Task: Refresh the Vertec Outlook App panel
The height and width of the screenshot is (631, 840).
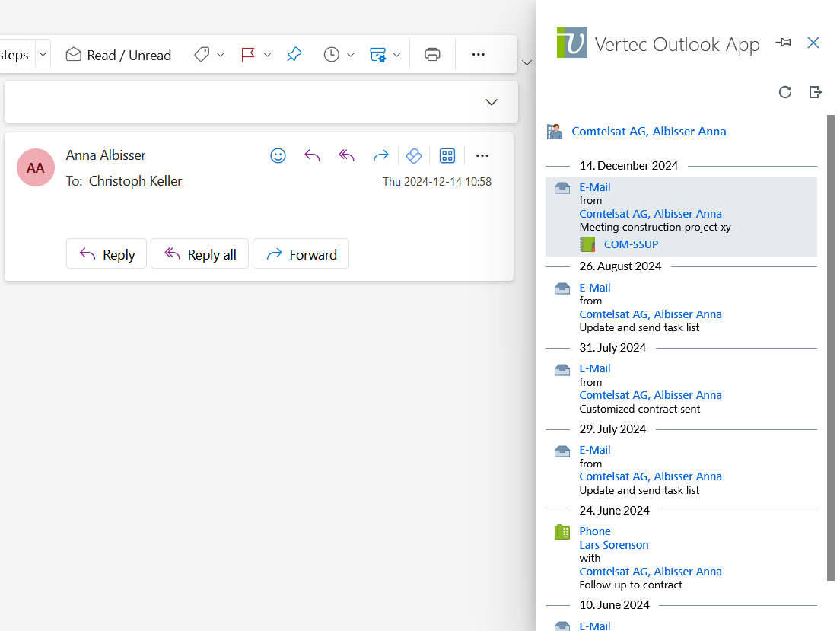Action: click(x=785, y=92)
